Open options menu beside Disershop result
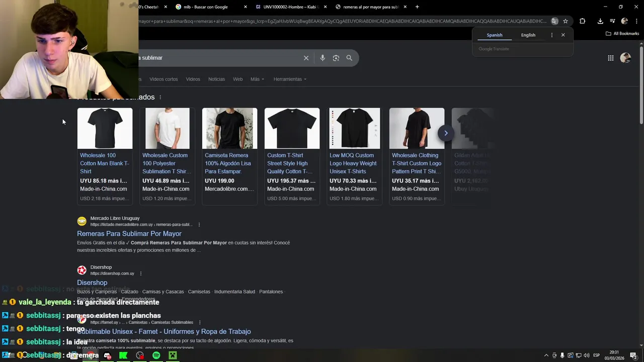 pyautogui.click(x=141, y=274)
